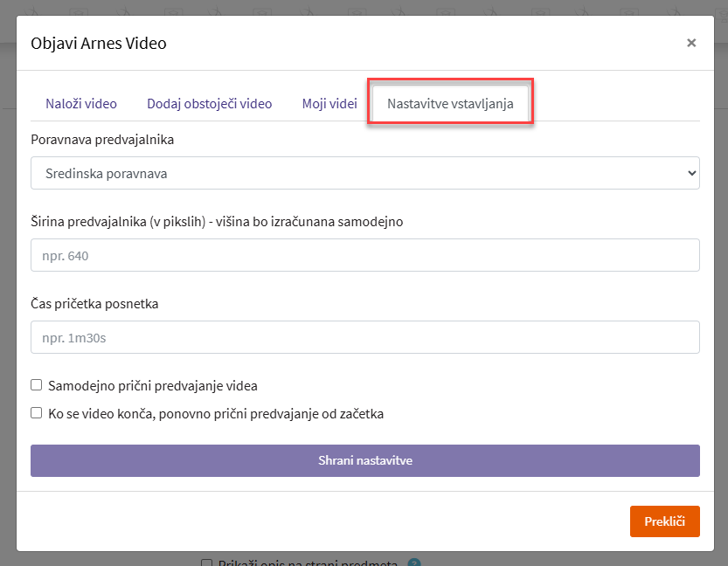Click the orange Prekliči button
Viewport: 728px width, 566px height.
[664, 521]
